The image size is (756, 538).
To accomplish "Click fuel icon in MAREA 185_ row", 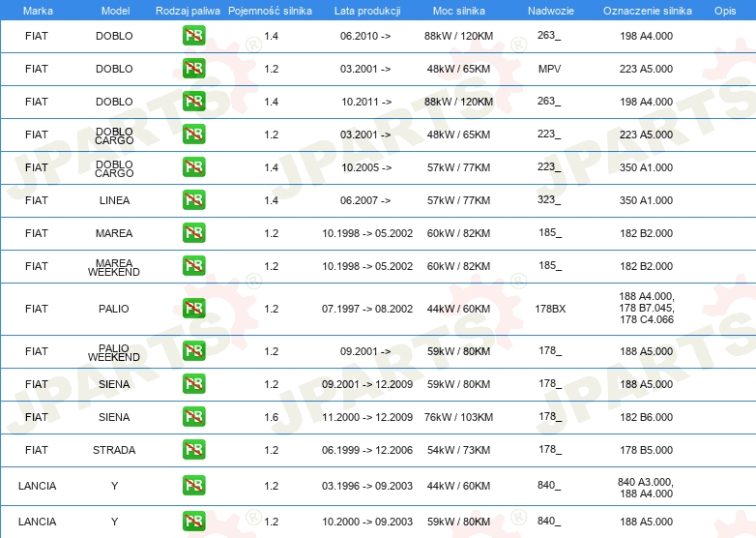I will pos(193,232).
